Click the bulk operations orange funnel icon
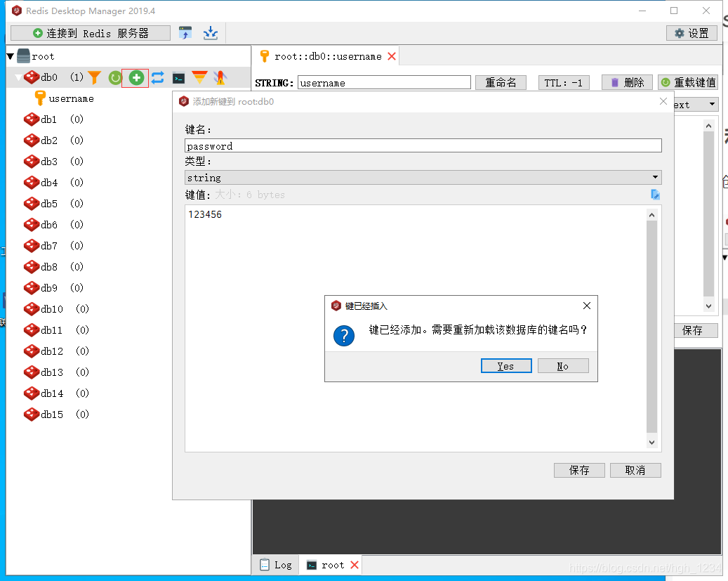Viewport: 728px width, 581px height. tap(199, 77)
